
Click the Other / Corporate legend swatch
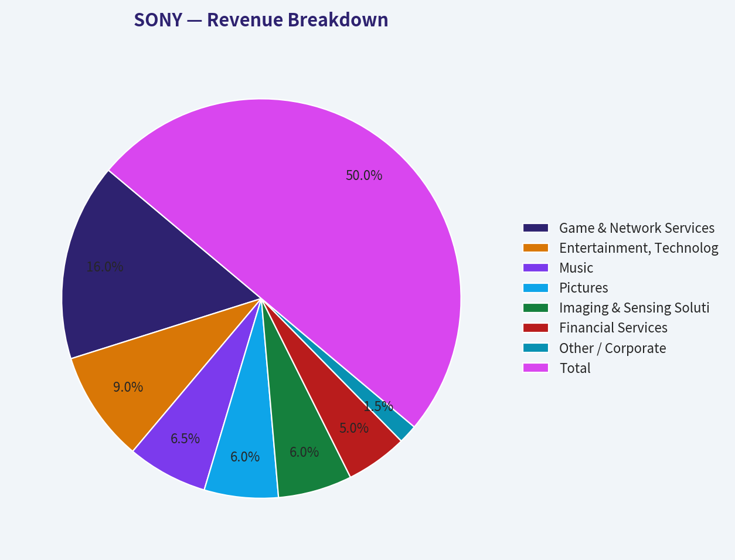click(x=536, y=348)
